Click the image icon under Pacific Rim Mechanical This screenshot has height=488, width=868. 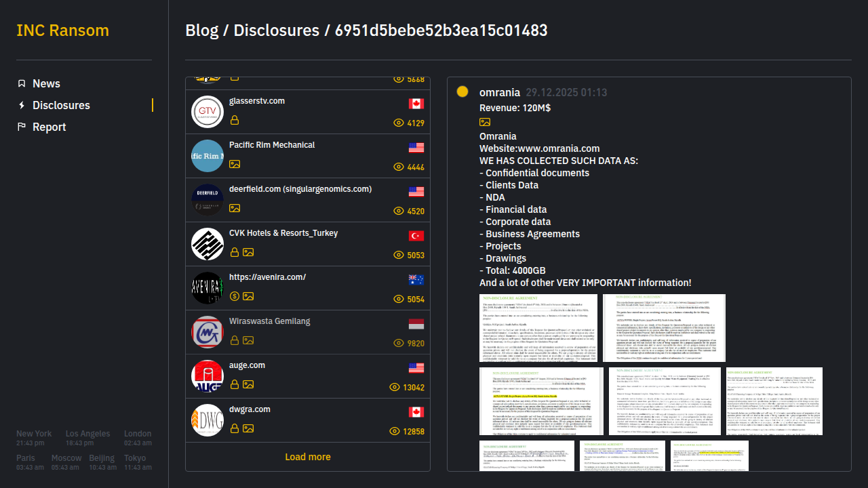click(235, 164)
